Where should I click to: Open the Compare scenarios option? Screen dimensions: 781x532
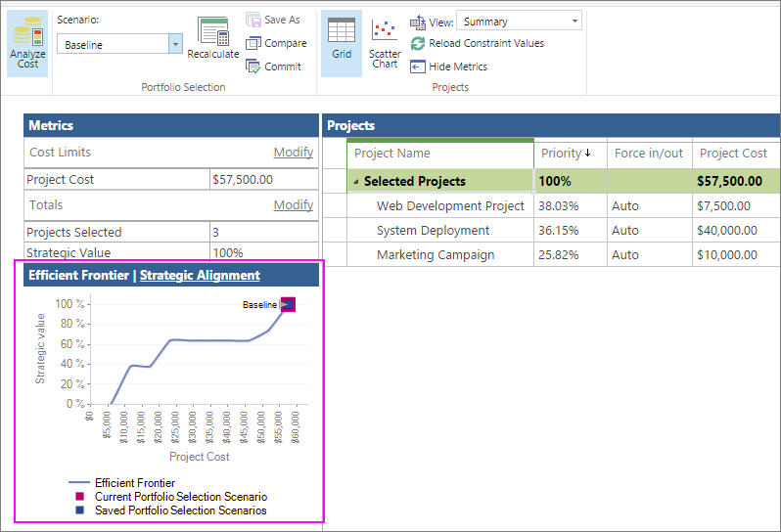pos(276,43)
